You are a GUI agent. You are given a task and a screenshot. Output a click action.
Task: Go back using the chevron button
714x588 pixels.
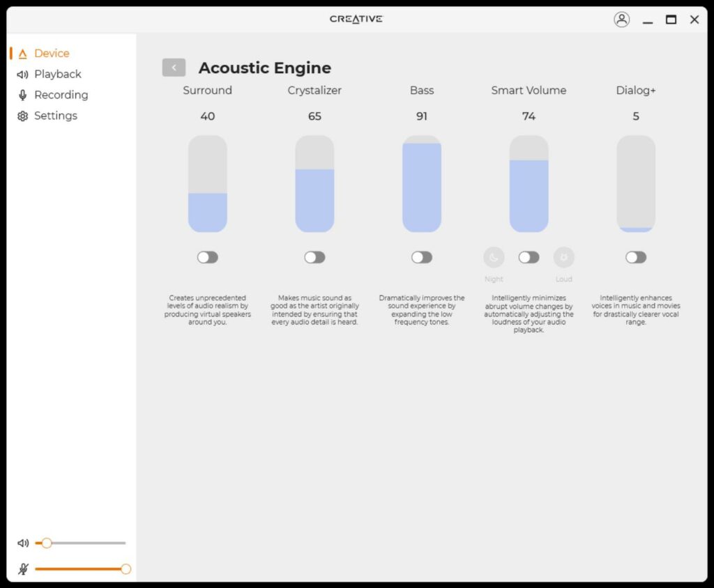(x=174, y=68)
